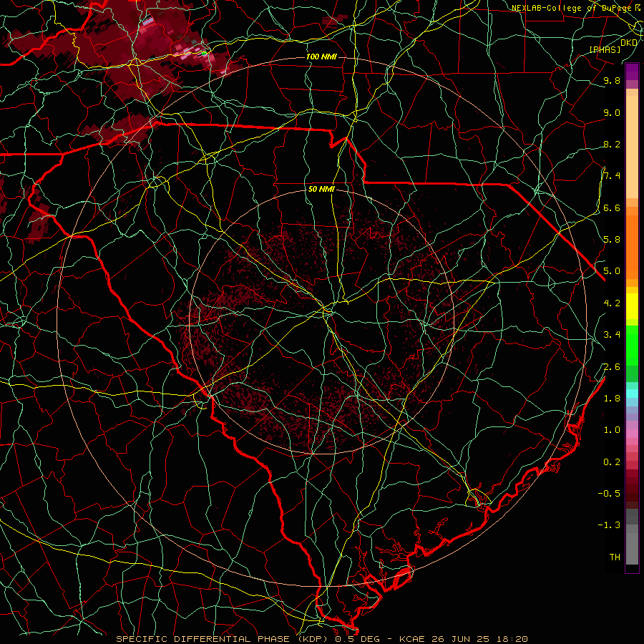Click the 'SPECIFIC DIFFERENTIAL PHASE (KDP)' caption
The width and height of the screenshot is (644, 644).
click(222, 639)
